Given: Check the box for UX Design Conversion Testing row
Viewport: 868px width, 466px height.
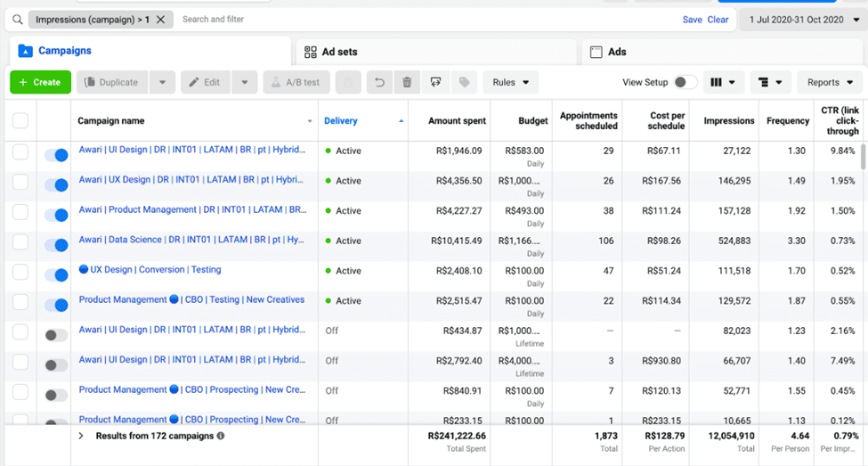Looking at the screenshot, I should click(x=20, y=272).
